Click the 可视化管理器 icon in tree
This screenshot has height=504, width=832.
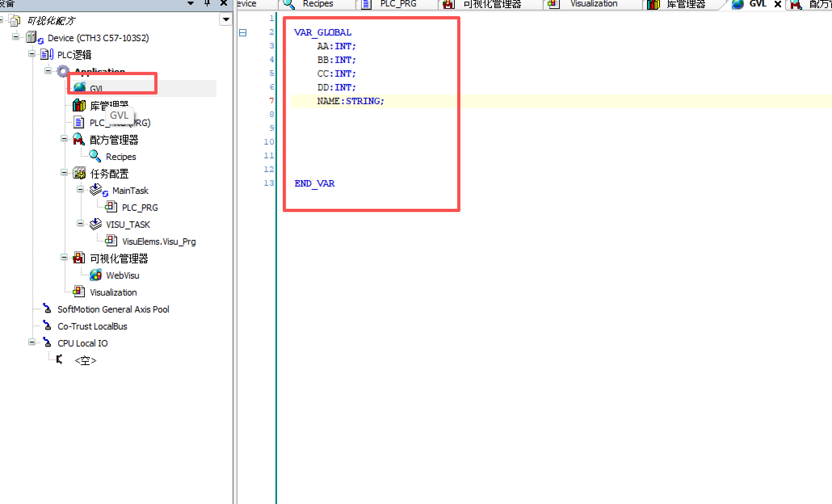(x=79, y=258)
